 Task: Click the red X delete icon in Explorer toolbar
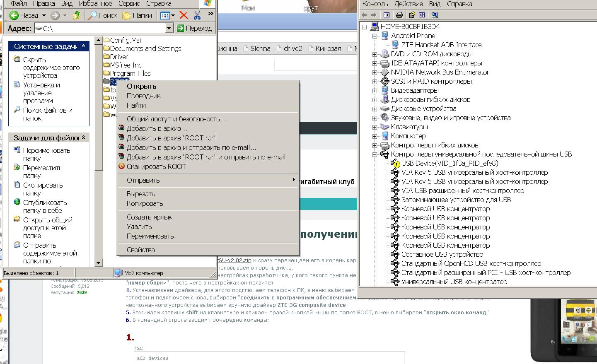click(184, 15)
